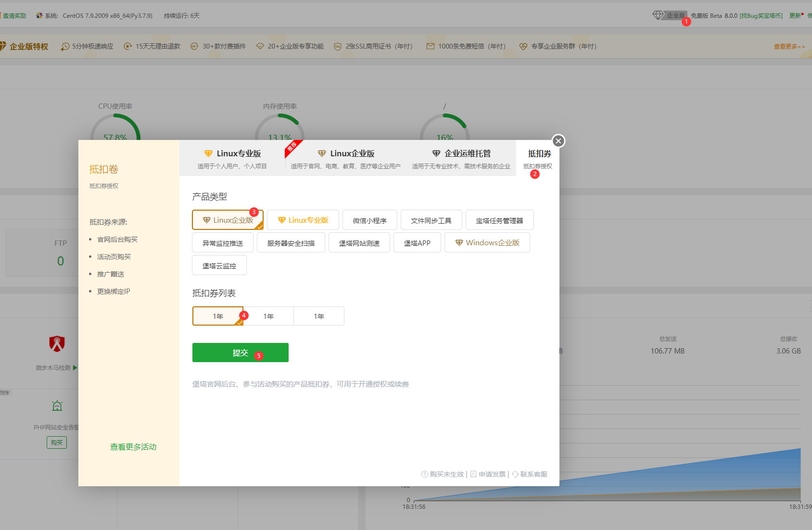812x530 pixels.
Task: Choose Linux专业版 product type
Action: (303, 220)
